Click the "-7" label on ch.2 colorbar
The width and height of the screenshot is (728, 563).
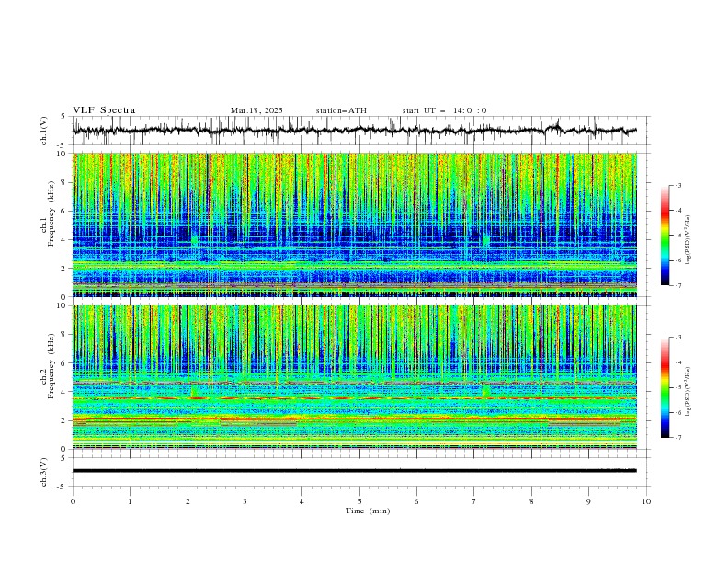pos(678,437)
